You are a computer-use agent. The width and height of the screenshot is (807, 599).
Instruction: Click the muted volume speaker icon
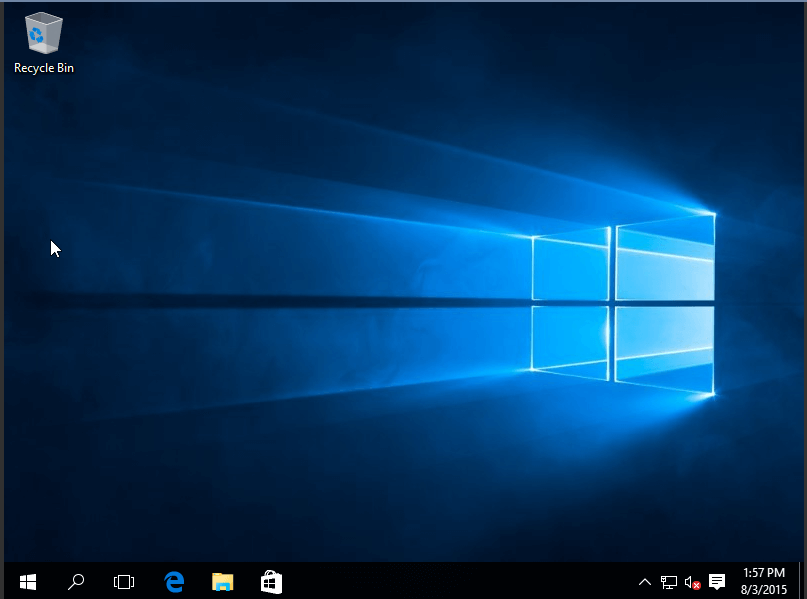692,581
